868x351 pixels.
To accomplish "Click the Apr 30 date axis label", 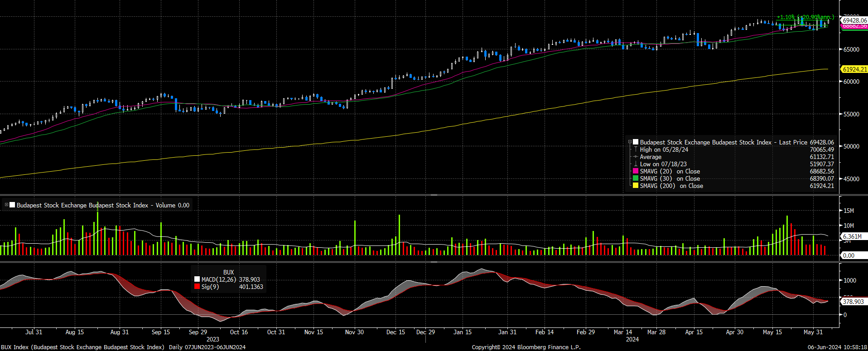I will [x=735, y=332].
